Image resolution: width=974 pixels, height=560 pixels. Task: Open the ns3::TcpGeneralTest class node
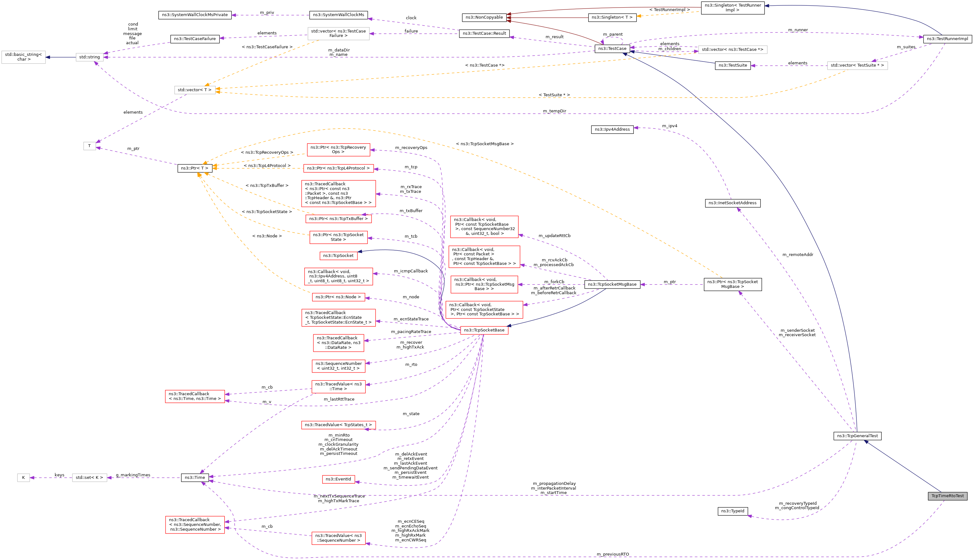[x=857, y=436]
